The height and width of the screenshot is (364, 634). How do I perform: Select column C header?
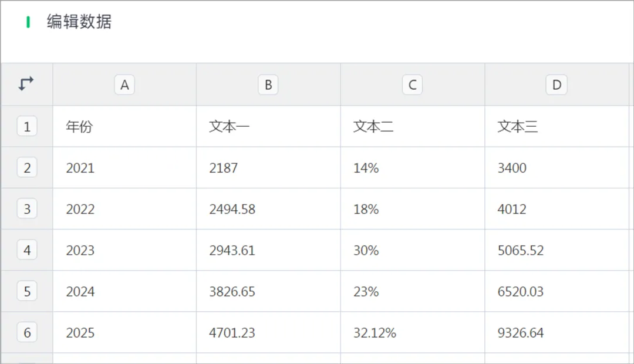pos(412,85)
